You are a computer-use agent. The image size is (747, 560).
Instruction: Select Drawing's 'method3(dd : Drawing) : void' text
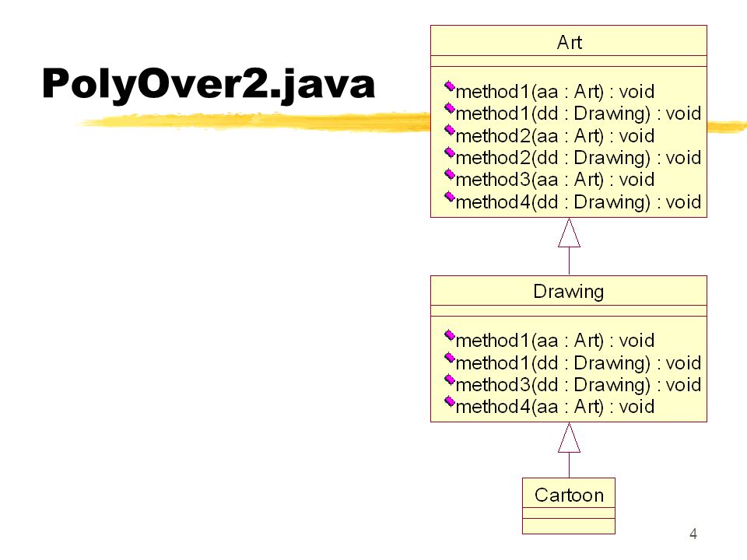(x=578, y=385)
